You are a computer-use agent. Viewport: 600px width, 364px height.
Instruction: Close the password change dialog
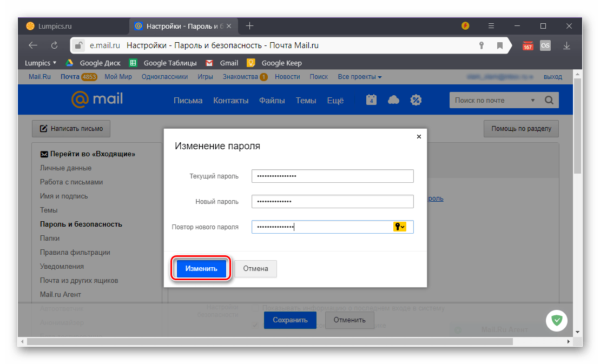(x=419, y=137)
